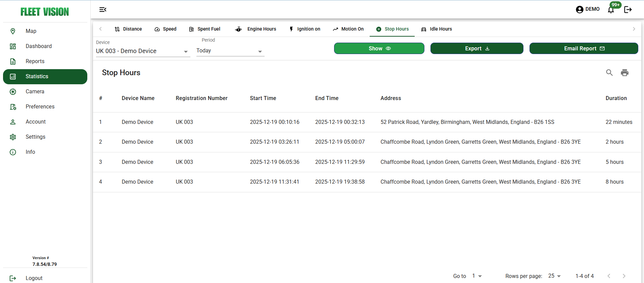The image size is (644, 283).
Task: Sort by the Duration column header
Action: [616, 98]
